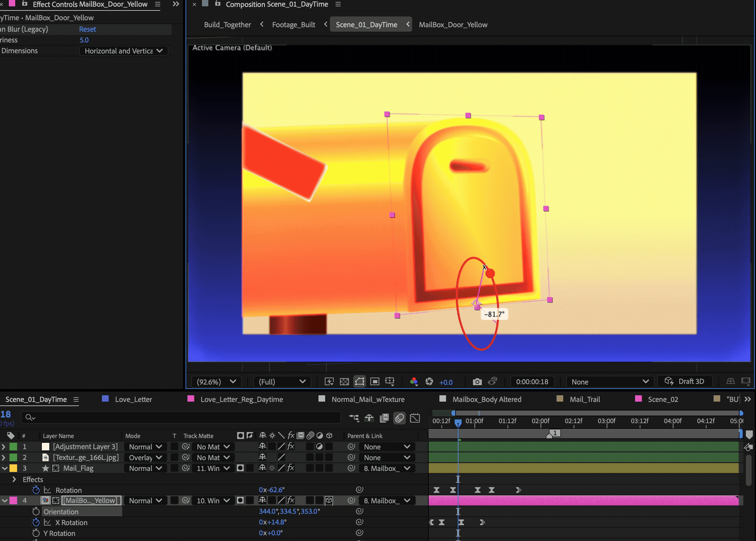Image resolution: width=756 pixels, height=541 pixels.
Task: Open the Graph Editor in the timeline
Action: (x=415, y=418)
